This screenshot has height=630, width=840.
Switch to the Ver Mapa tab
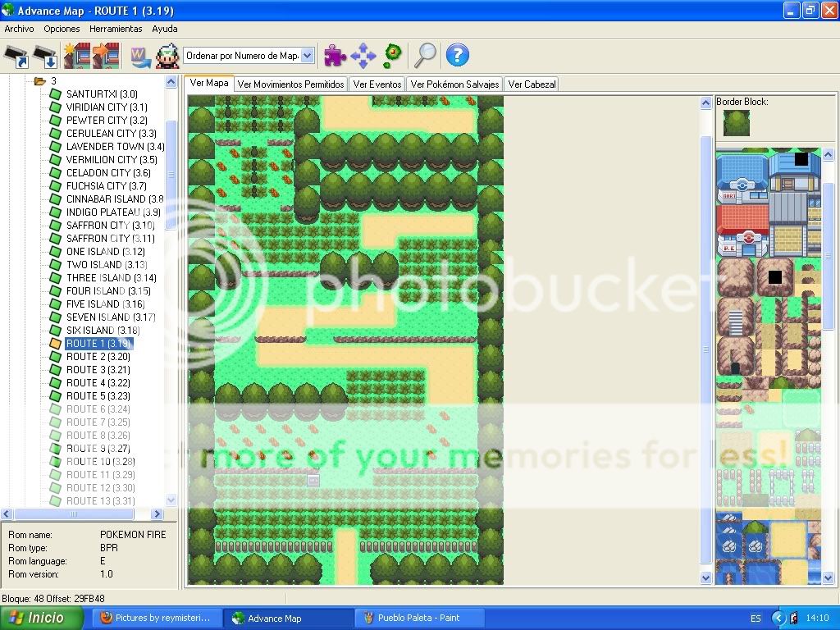[209, 83]
